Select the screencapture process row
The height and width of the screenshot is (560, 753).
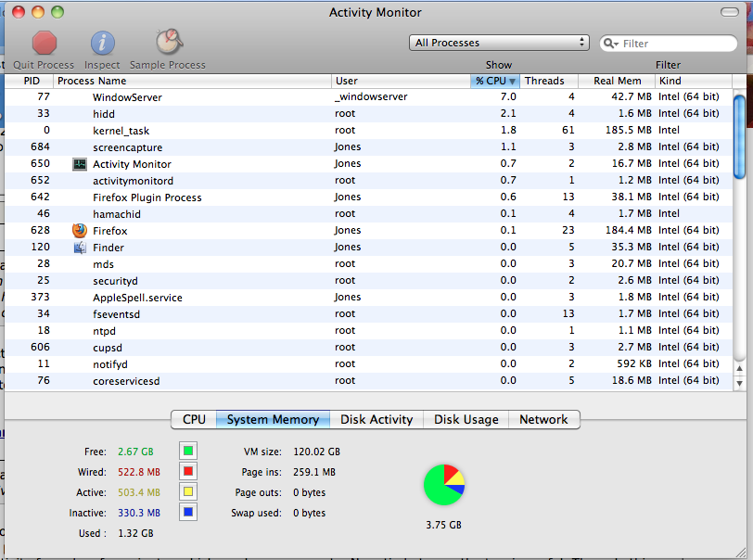[x=368, y=147]
